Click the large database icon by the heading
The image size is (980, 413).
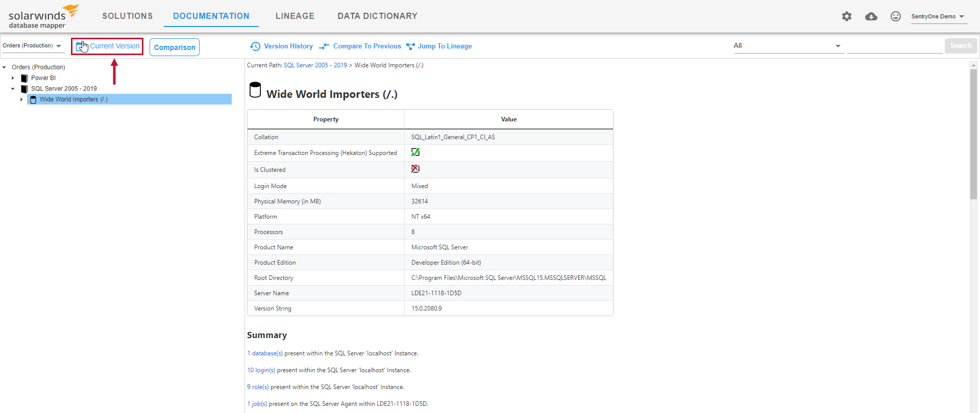point(255,90)
